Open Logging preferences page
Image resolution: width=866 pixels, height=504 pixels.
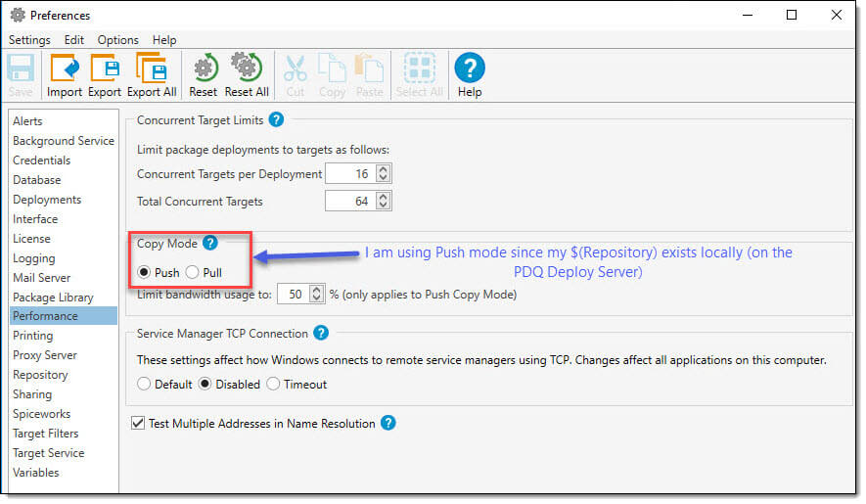coord(64,258)
